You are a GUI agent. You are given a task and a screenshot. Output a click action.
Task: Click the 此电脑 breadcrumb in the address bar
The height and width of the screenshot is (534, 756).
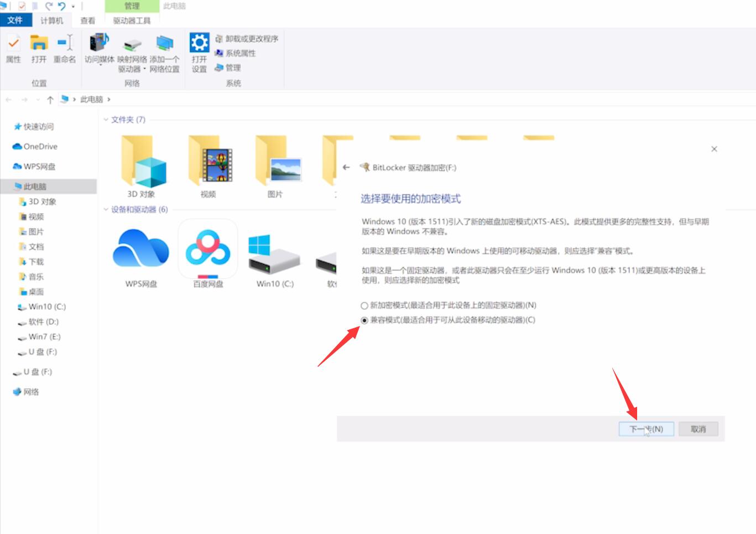click(x=92, y=100)
